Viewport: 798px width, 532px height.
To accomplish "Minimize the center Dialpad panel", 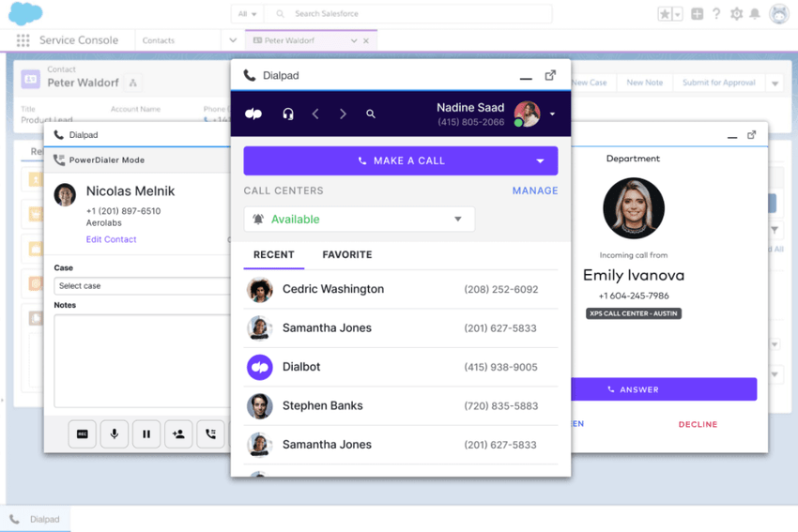I will [526, 78].
